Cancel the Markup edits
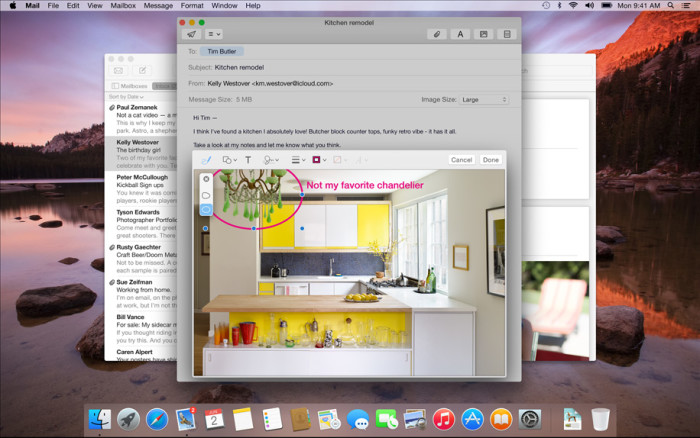The height and width of the screenshot is (438, 700). pyautogui.click(x=461, y=160)
